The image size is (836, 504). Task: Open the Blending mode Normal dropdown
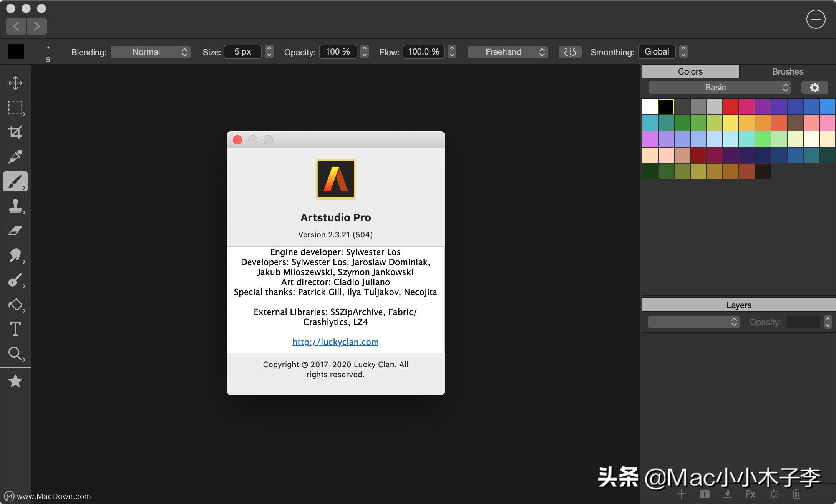[x=151, y=52]
